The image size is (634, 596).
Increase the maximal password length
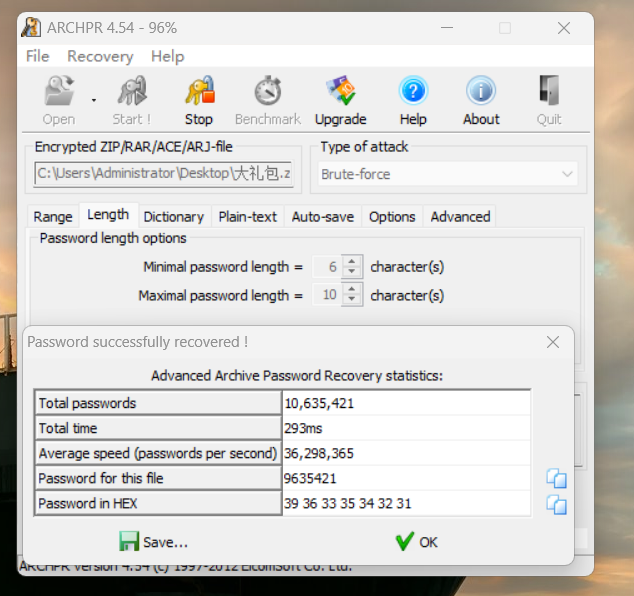(352, 289)
